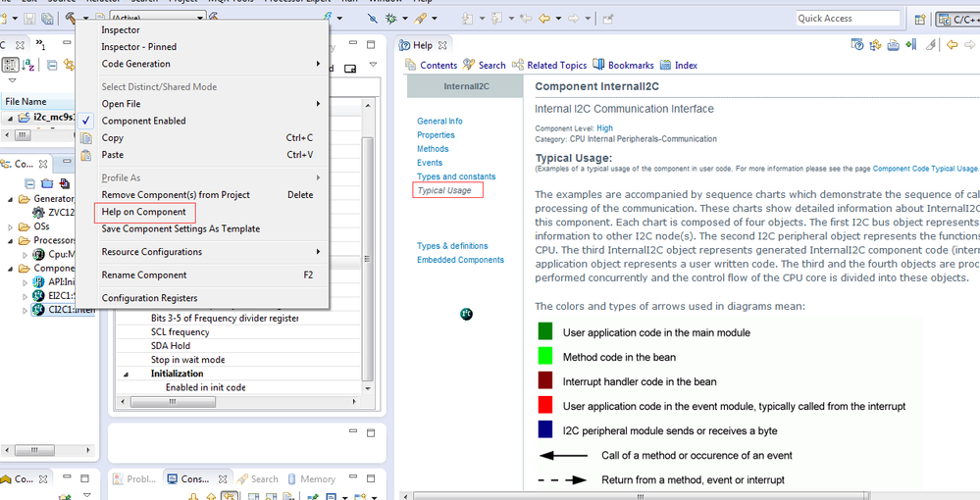Select Inspector from context menu
Image resolution: width=980 pixels, height=500 pixels.
(x=121, y=30)
